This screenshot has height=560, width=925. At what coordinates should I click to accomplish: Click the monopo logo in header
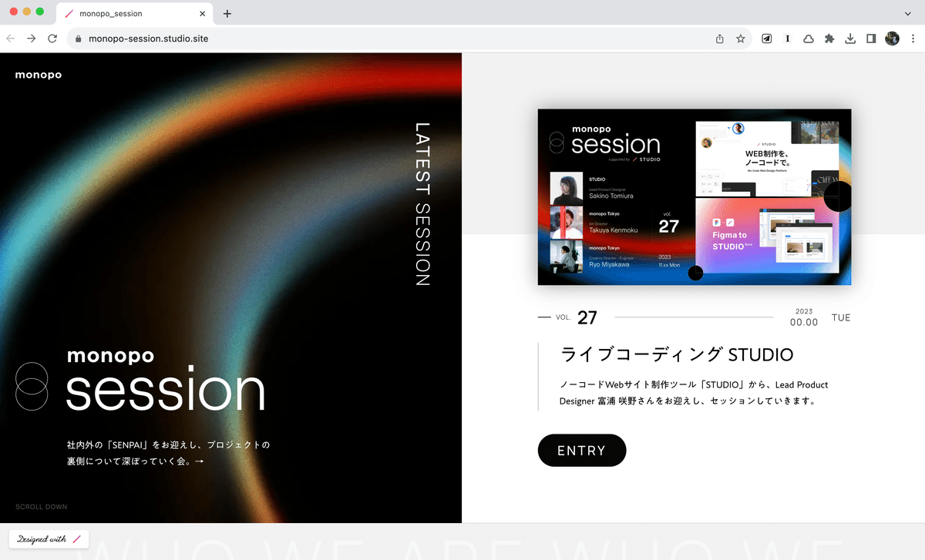coord(39,75)
